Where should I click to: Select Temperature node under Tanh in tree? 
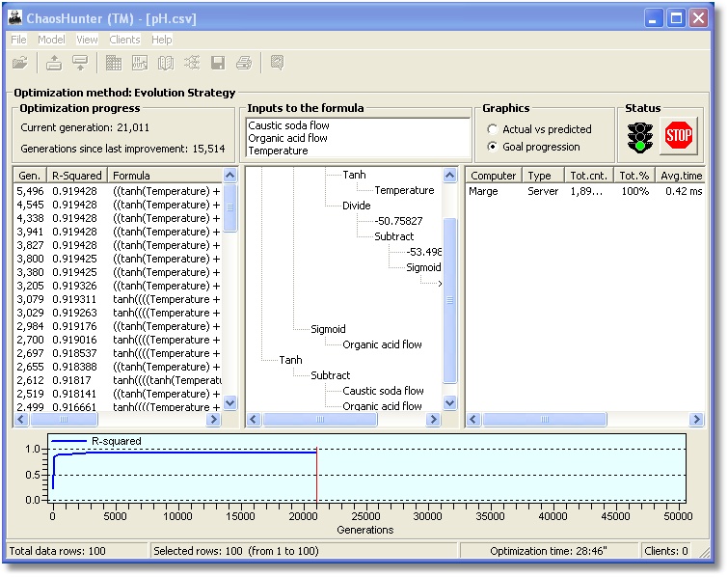click(x=404, y=190)
